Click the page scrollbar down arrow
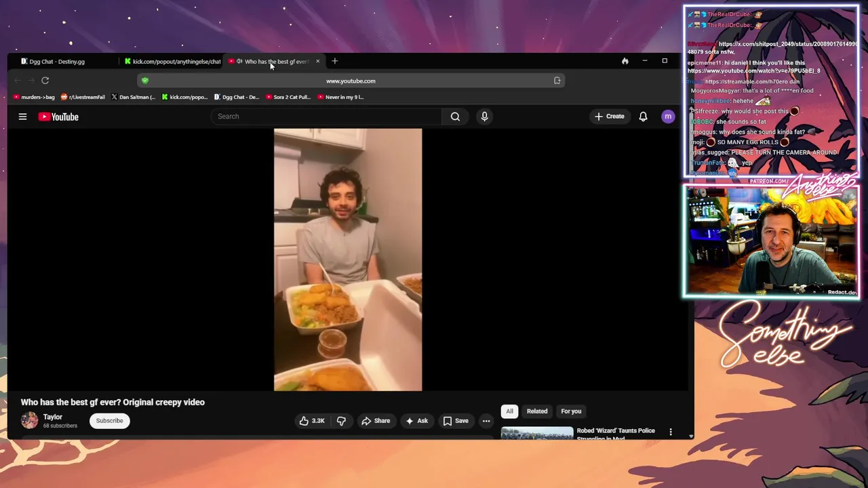 pyautogui.click(x=690, y=436)
